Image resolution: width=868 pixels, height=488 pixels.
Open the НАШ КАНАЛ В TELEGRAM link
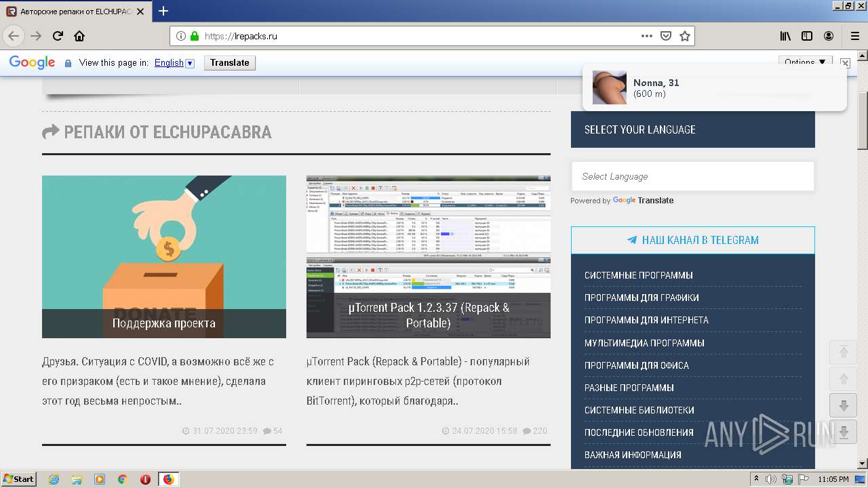[x=693, y=240]
